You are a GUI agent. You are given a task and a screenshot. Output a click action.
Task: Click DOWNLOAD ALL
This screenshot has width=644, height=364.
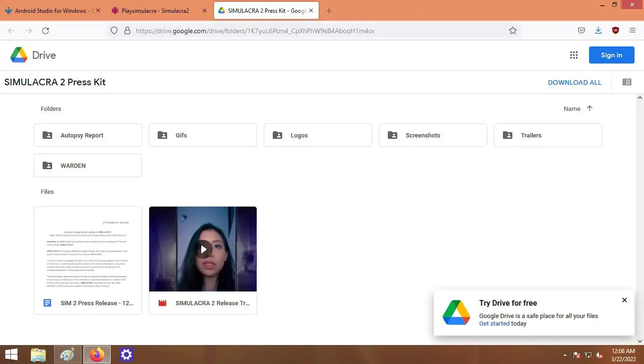574,82
